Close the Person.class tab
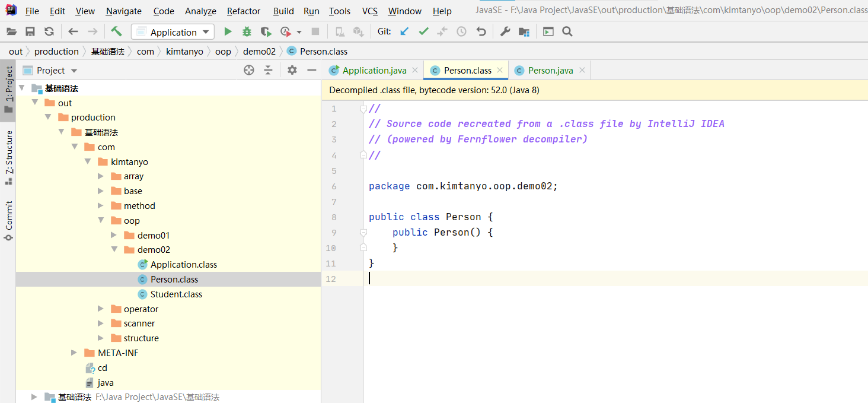The width and height of the screenshot is (868, 403). [x=500, y=70]
